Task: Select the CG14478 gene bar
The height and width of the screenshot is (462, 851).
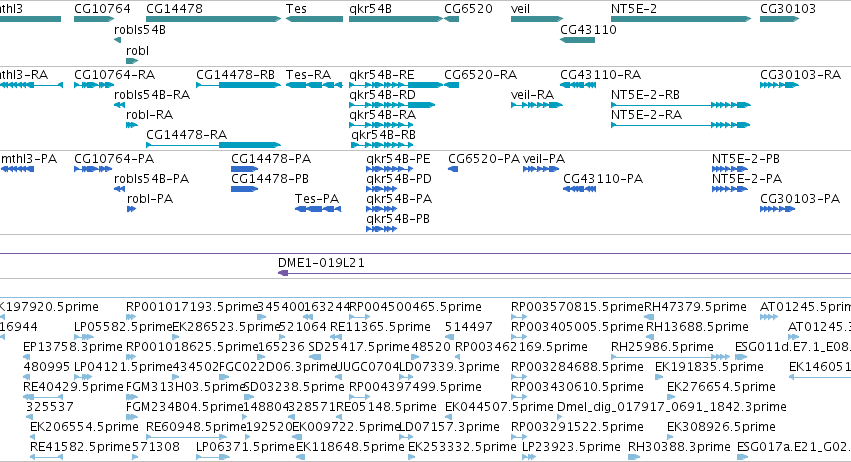Action: 213,19
